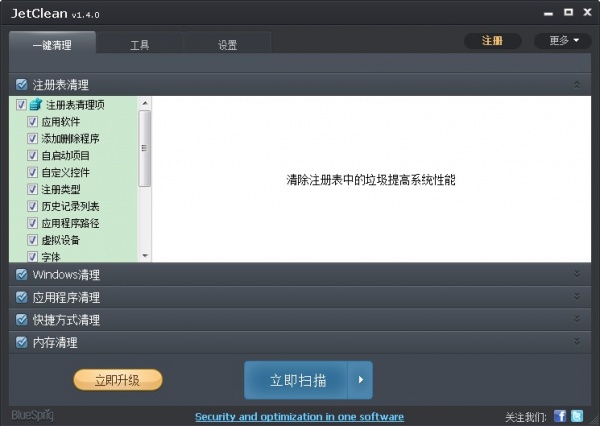Image resolution: width=600 pixels, height=426 pixels.
Task: Click the arrow beside the scan button
Action: 360,380
